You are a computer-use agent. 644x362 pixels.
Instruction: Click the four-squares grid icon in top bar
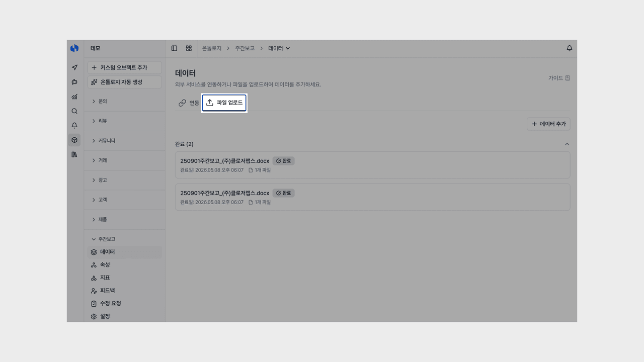click(189, 48)
